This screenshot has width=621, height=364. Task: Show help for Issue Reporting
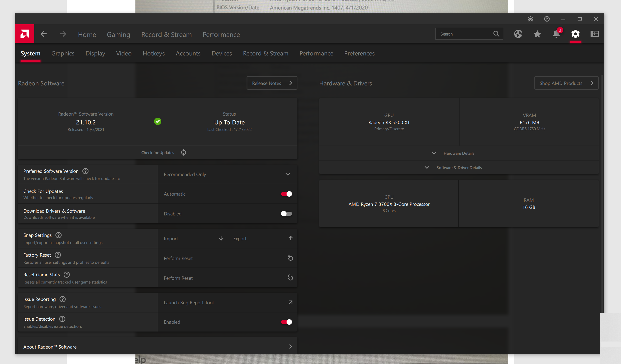pyautogui.click(x=62, y=299)
